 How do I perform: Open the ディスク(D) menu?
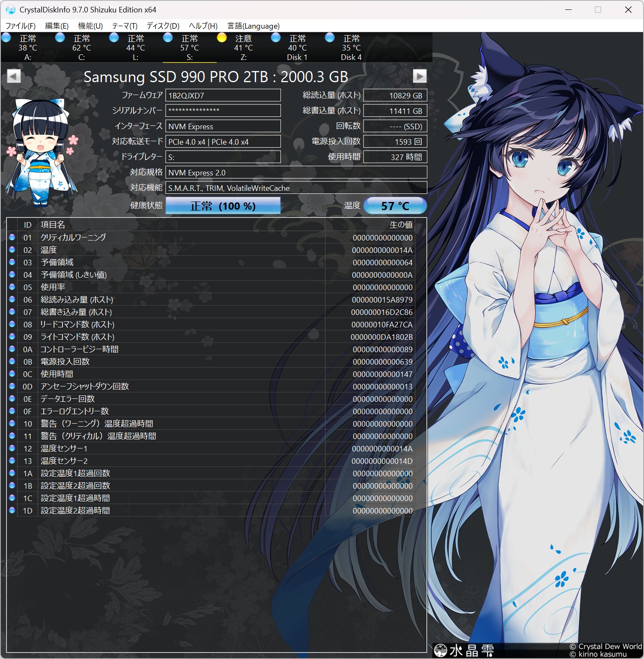point(163,26)
